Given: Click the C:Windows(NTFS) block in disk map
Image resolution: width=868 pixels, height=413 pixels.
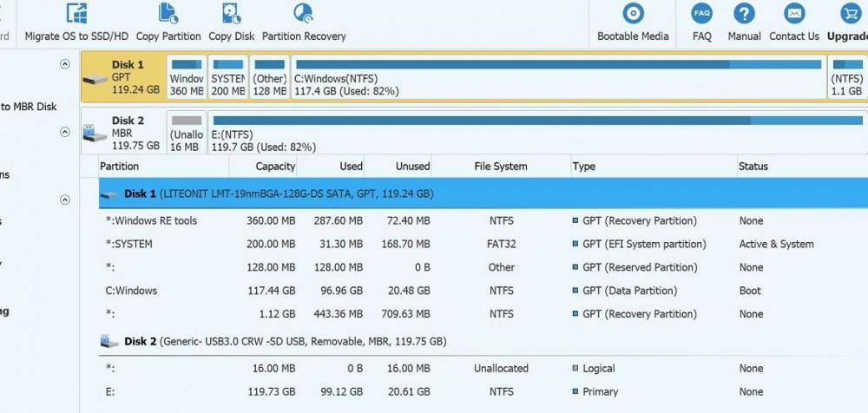Looking at the screenshot, I should (x=556, y=77).
